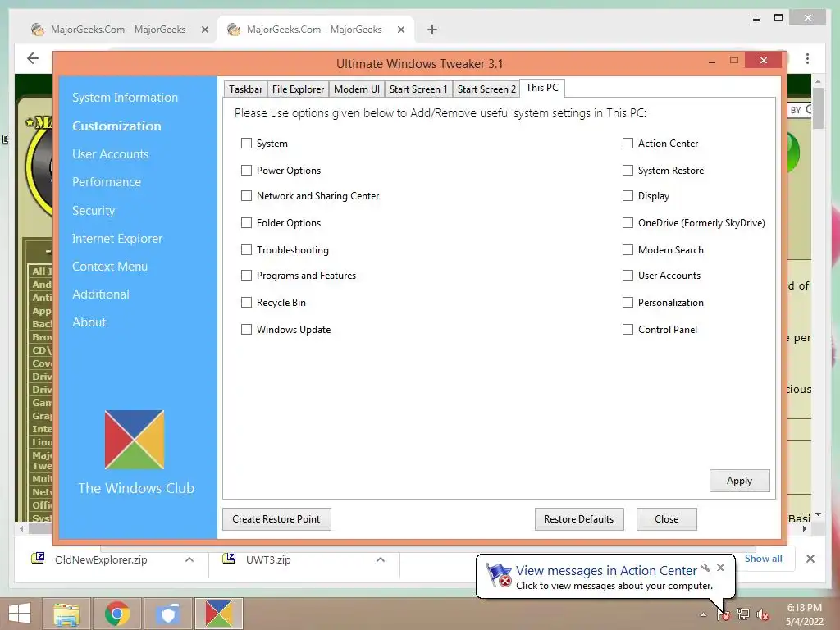
Task: Open the Performance section
Action: pyautogui.click(x=107, y=182)
